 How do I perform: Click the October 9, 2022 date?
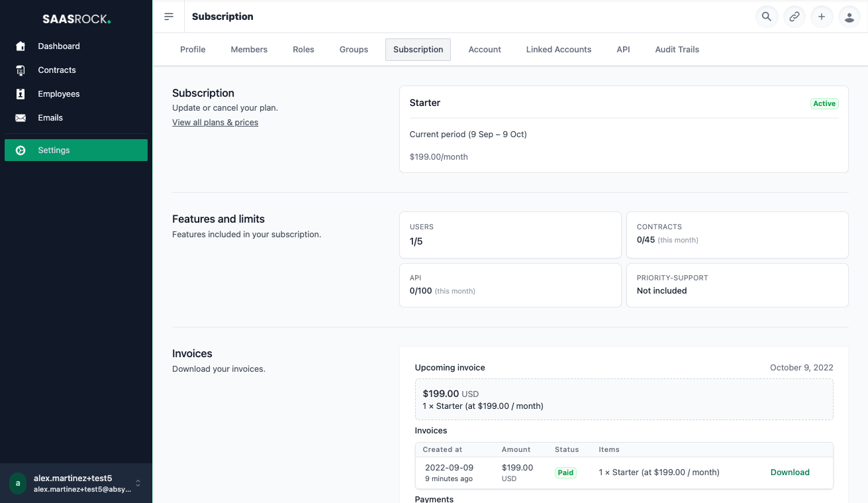coord(802,368)
